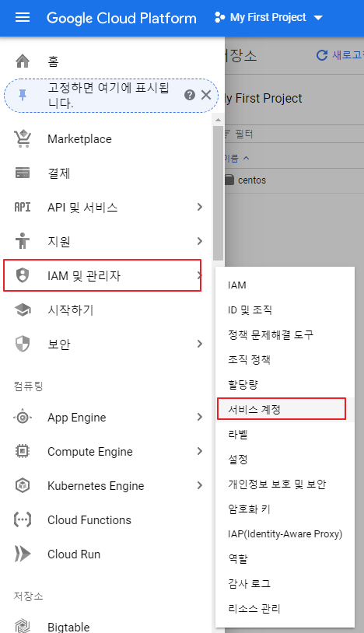364x633 pixels.
Task: Click the IAM shield icon
Action: pyautogui.click(x=23, y=275)
